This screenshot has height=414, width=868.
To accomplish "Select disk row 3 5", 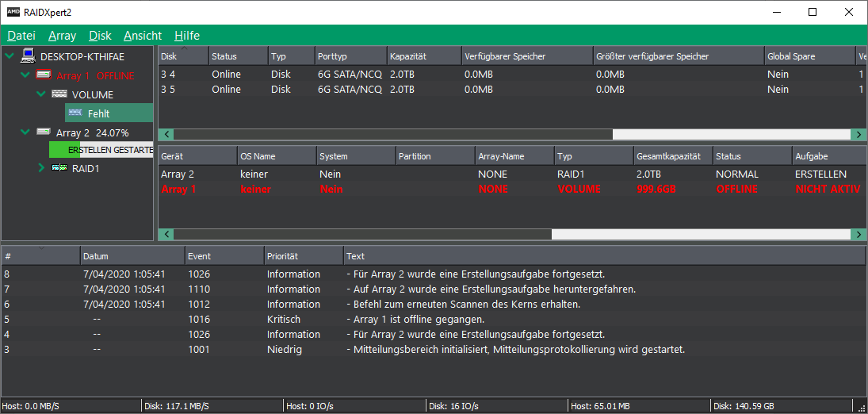I will [x=513, y=90].
